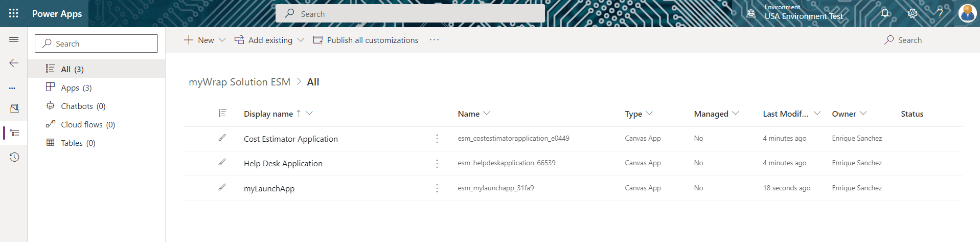Click the right command bar Search box
Image resolution: width=980 pixels, height=242 pixels.
coord(928,40)
